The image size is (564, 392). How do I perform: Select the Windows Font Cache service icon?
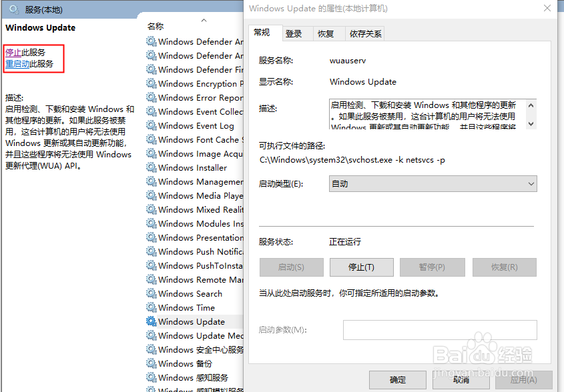152,139
